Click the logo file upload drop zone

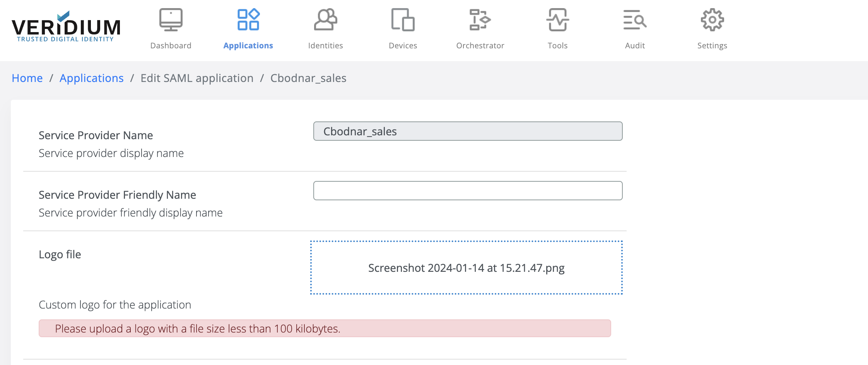coord(466,268)
